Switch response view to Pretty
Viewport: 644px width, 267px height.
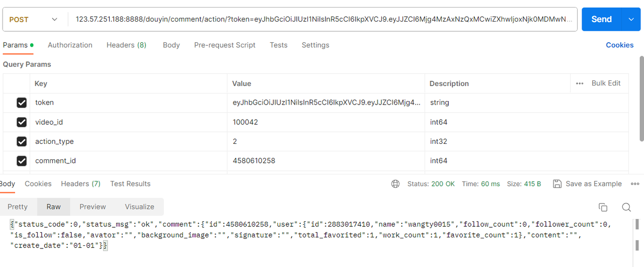18,207
